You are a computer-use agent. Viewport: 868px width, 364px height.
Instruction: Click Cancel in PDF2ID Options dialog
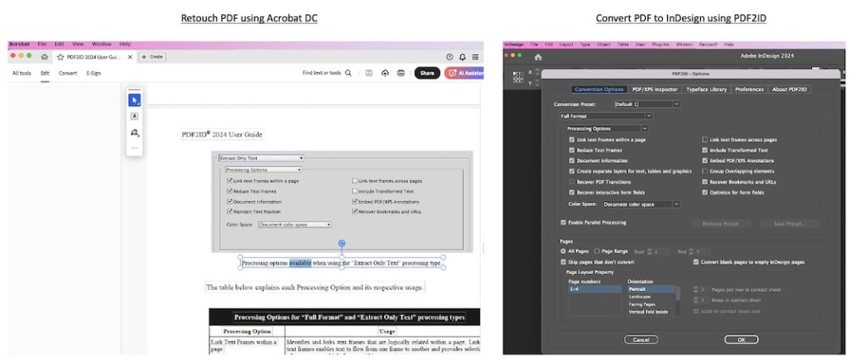tap(641, 339)
